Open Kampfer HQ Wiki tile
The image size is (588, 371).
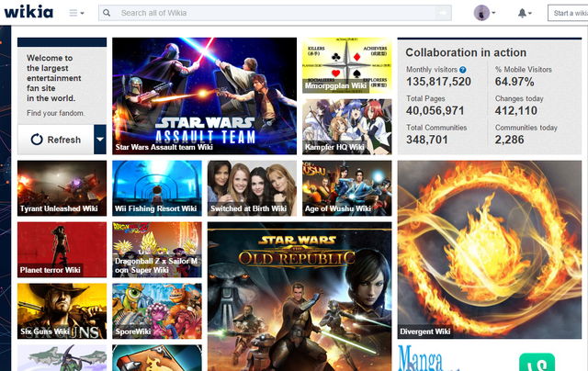[347, 127]
